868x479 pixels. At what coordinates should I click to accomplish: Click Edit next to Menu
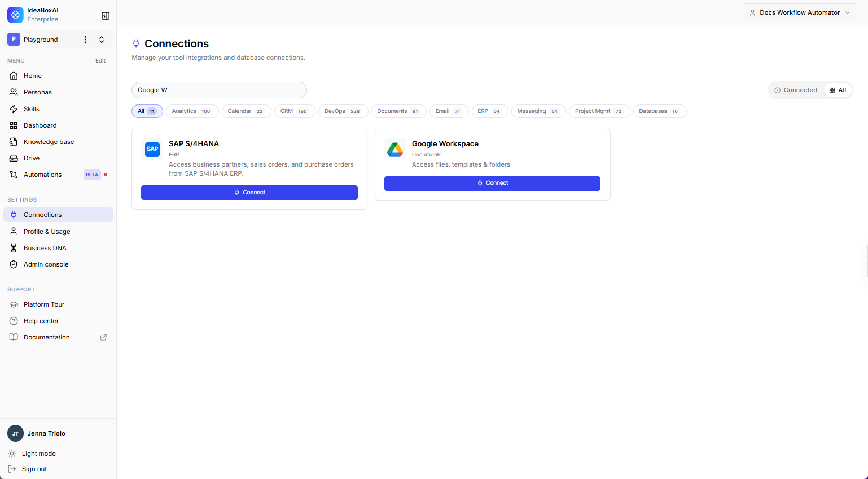click(100, 61)
